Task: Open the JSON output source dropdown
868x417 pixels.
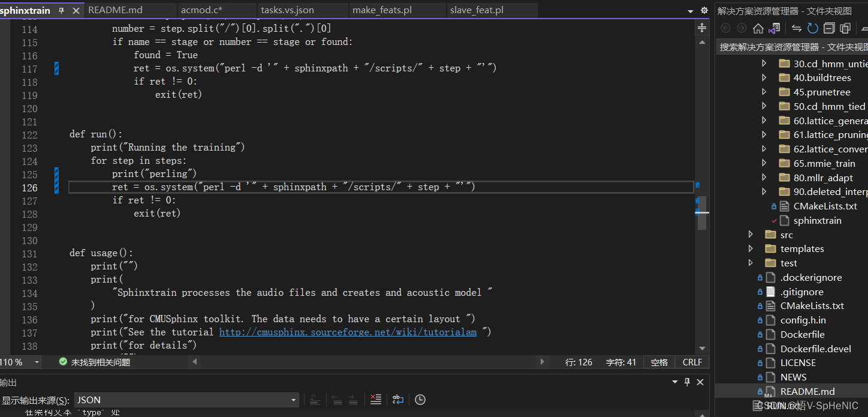Action: 293,400
